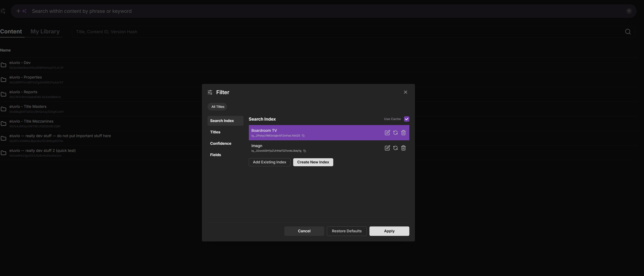The width and height of the screenshot is (644, 276).
Task: Open the Search Index section
Action: click(225, 121)
